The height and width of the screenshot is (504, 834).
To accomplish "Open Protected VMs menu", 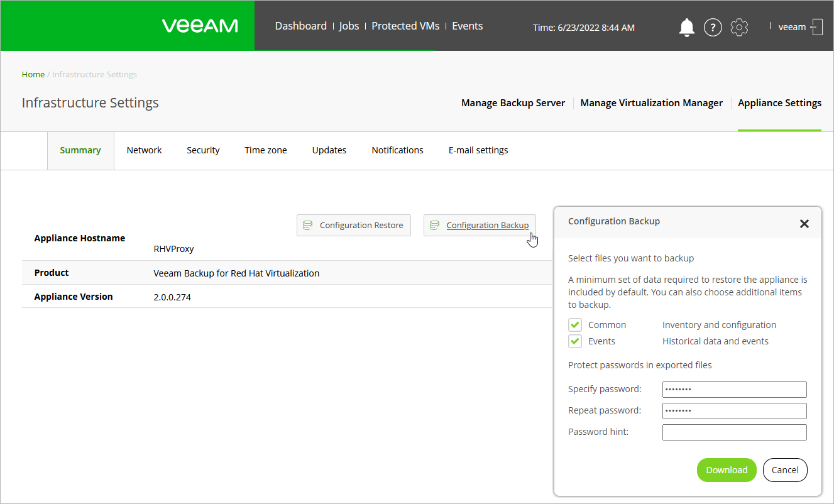I will (406, 26).
